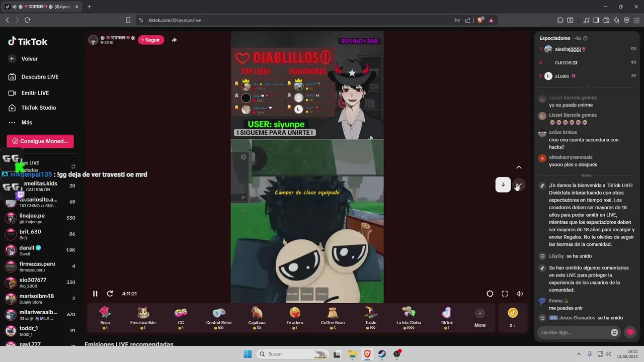Toggle browser sidebar panel
This screenshot has height=362, width=644.
(x=596, y=20)
